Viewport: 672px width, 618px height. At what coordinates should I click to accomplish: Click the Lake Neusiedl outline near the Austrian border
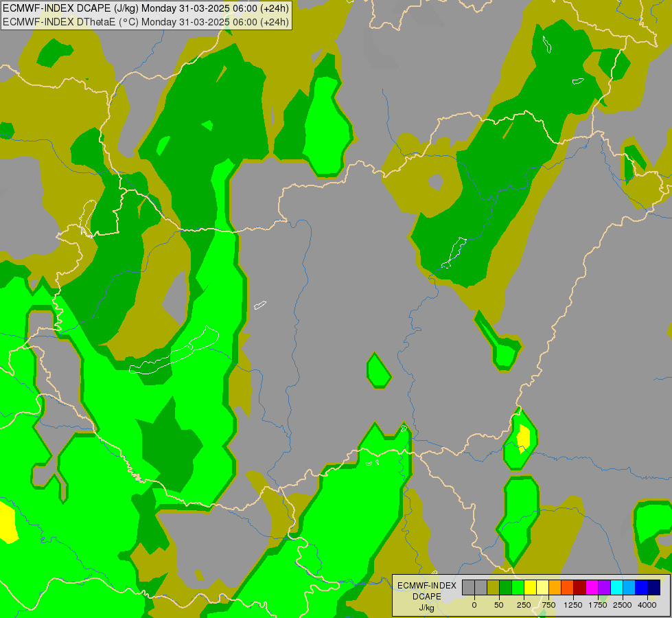coord(88,218)
